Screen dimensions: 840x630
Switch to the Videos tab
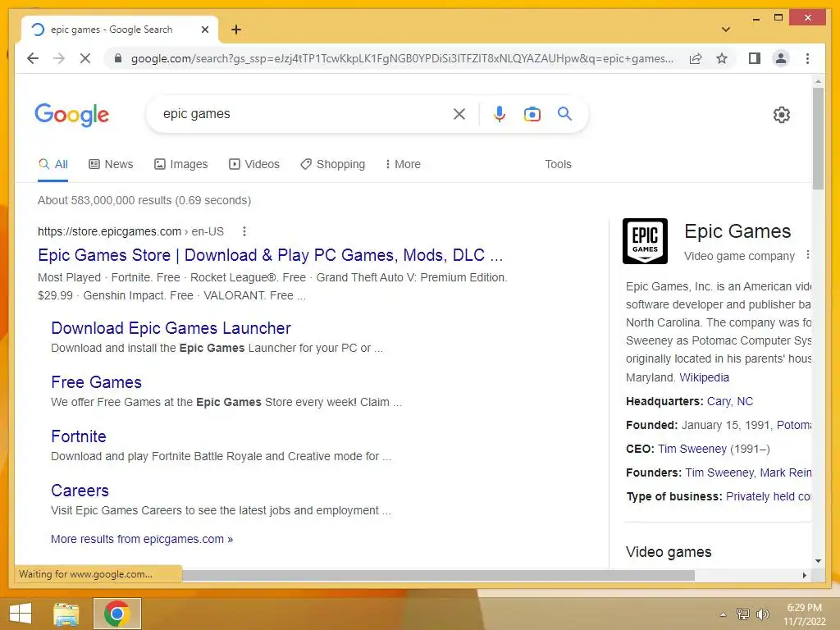point(254,164)
